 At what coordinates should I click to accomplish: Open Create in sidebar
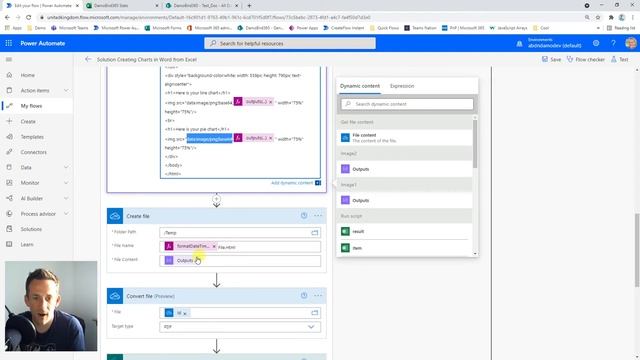tap(28, 121)
